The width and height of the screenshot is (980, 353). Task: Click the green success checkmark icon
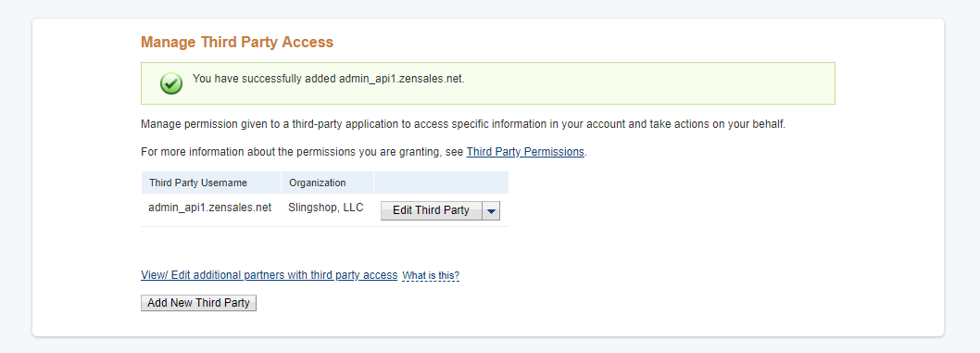[171, 83]
